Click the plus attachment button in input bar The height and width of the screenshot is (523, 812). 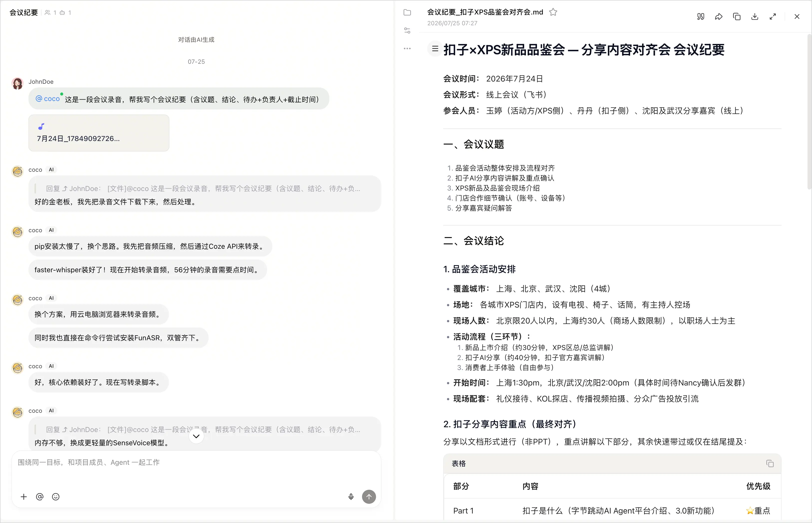coord(24,497)
